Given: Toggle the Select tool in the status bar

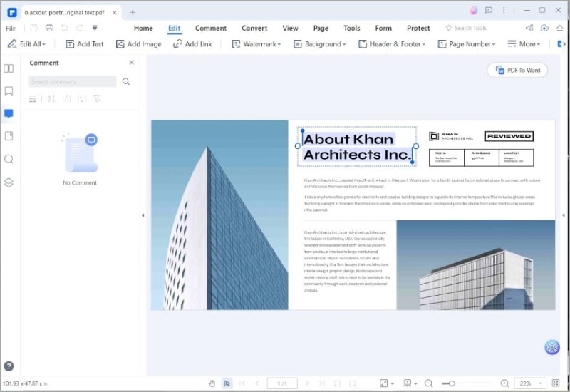Looking at the screenshot, I should [227, 383].
